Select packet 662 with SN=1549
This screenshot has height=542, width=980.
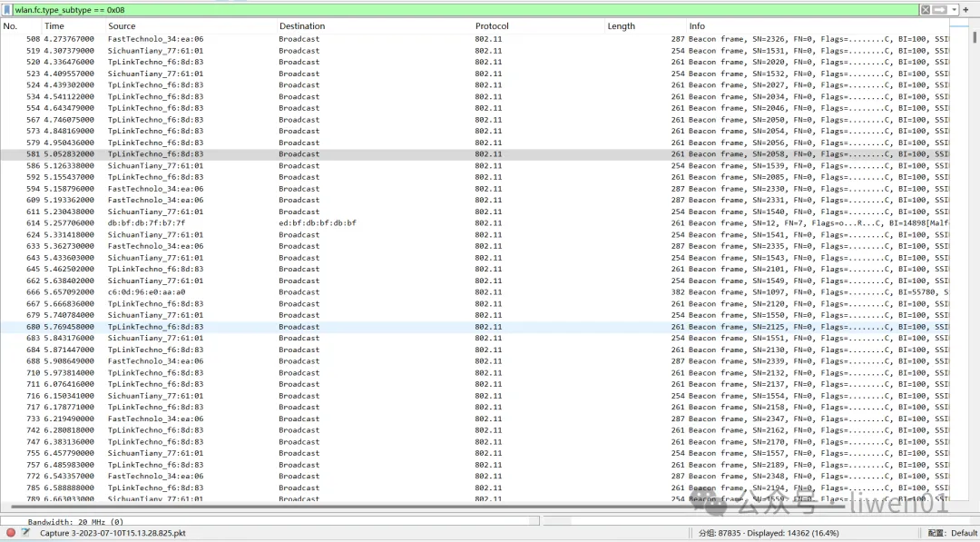pyautogui.click(x=475, y=281)
